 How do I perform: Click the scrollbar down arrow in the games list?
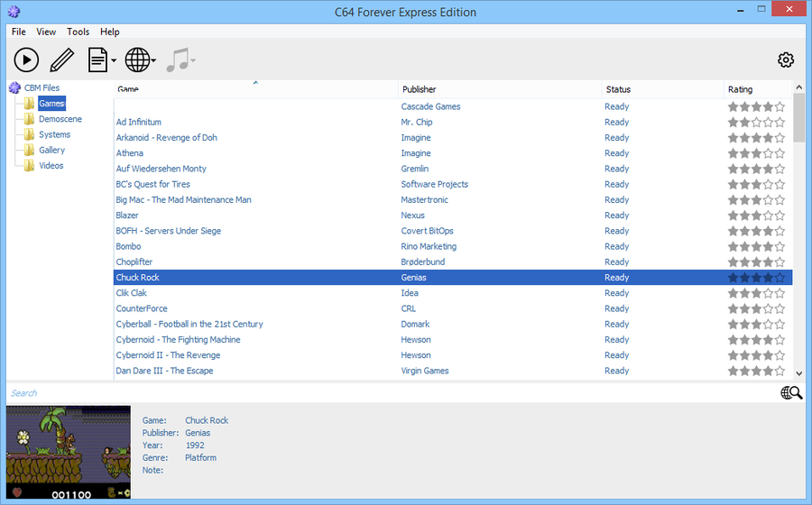click(798, 372)
